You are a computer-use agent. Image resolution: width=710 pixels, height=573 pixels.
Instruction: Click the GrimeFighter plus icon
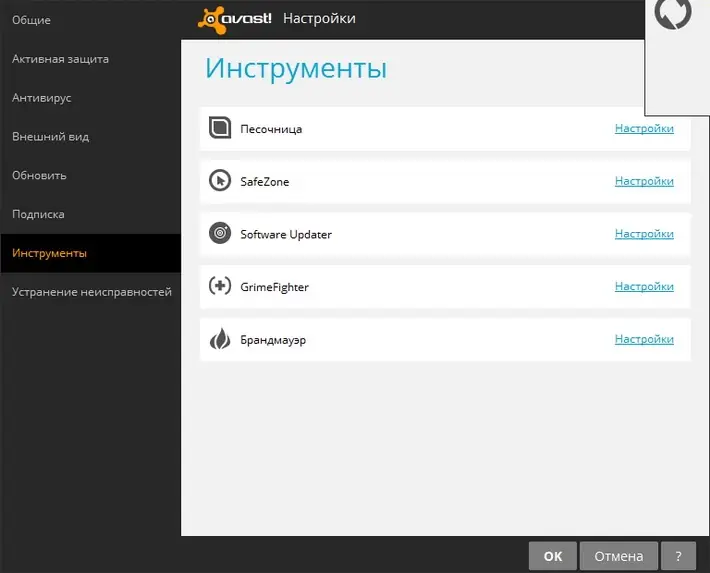(220, 286)
